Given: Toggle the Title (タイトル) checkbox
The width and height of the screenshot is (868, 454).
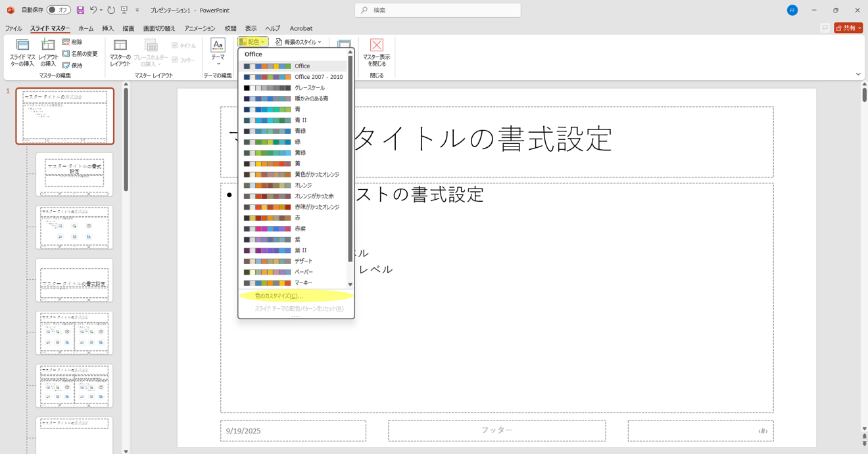Looking at the screenshot, I should click(175, 46).
